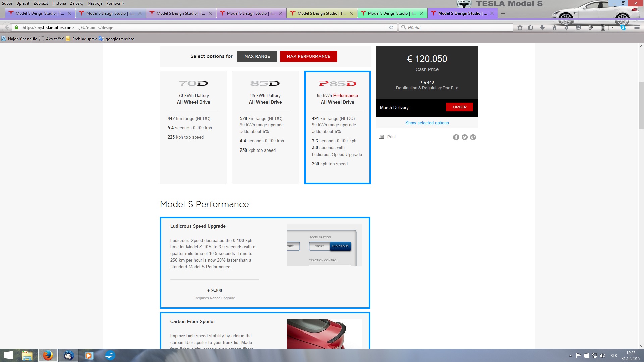Switch to the green Model S Design Studio tab

pos(392,13)
